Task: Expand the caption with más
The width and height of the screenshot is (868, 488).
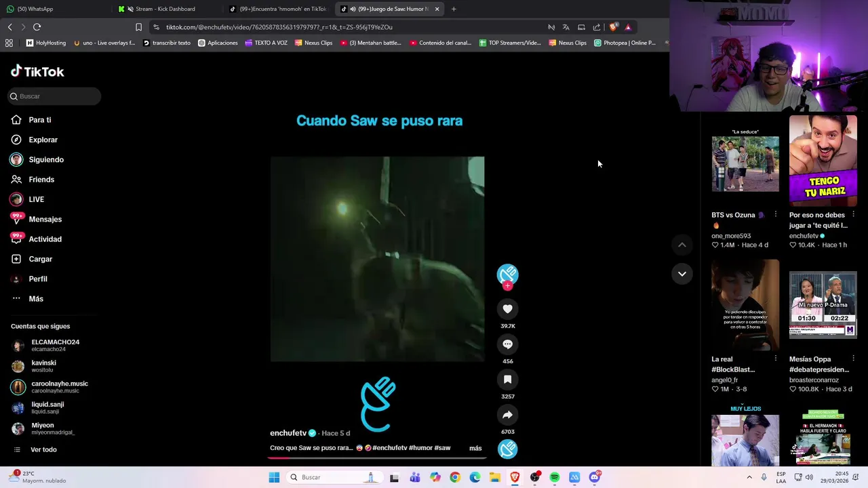Action: coord(475,448)
